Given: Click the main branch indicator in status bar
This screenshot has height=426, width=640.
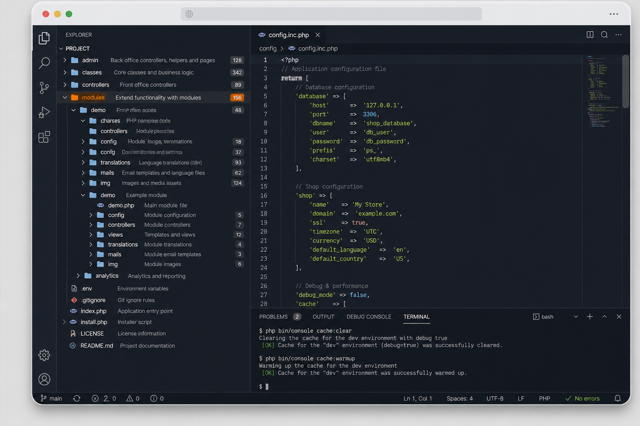Looking at the screenshot, I should tap(51, 398).
